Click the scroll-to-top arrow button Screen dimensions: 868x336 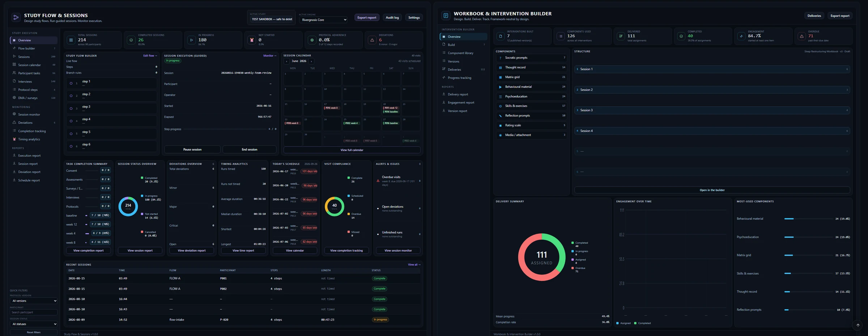pos(858,325)
